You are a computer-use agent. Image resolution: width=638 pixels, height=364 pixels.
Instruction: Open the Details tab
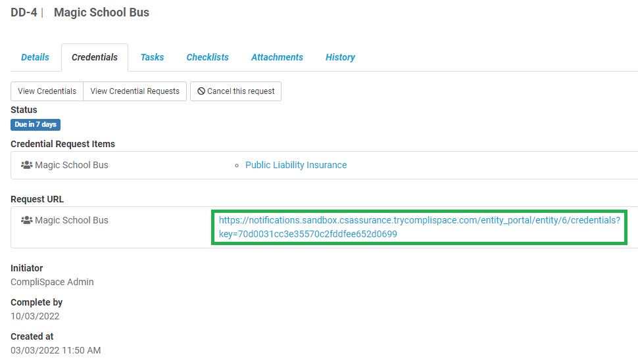click(x=35, y=57)
